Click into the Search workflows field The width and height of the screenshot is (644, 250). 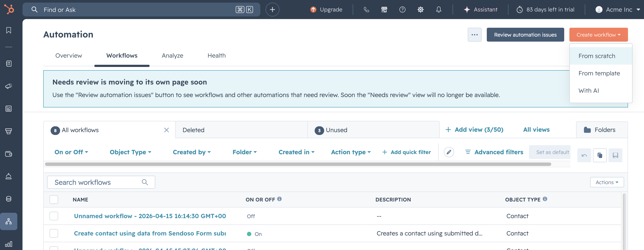101,182
